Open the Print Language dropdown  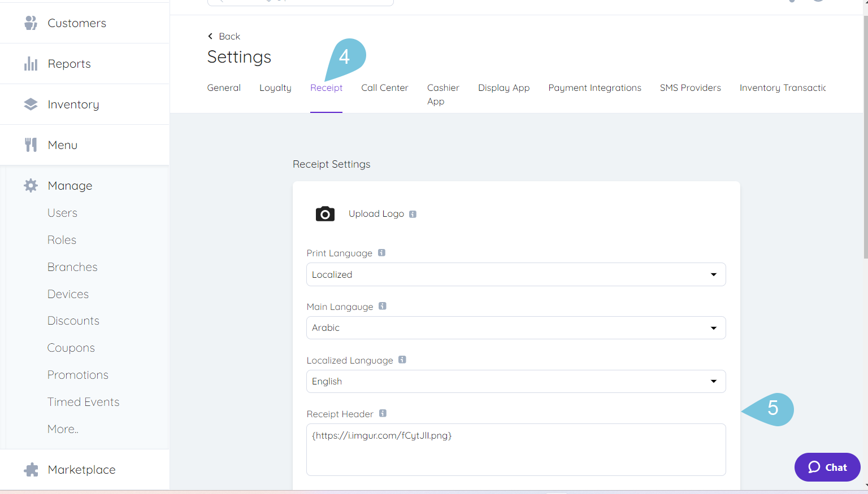[x=515, y=274]
